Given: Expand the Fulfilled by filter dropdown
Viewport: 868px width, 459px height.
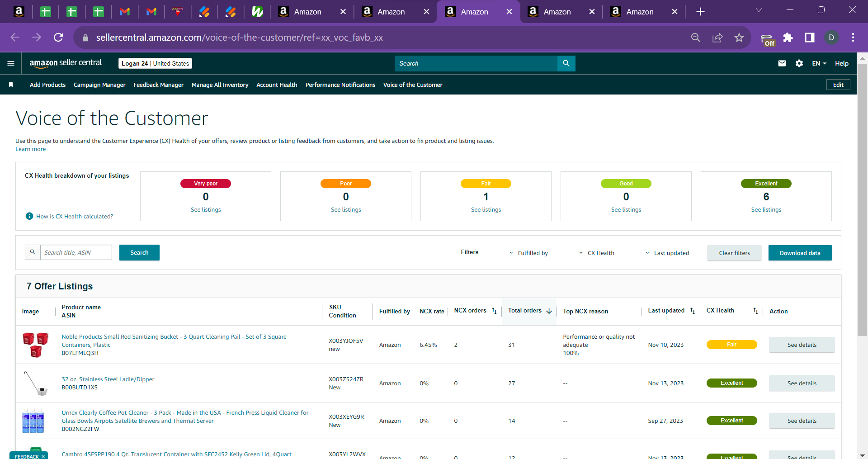Looking at the screenshot, I should pyautogui.click(x=528, y=253).
